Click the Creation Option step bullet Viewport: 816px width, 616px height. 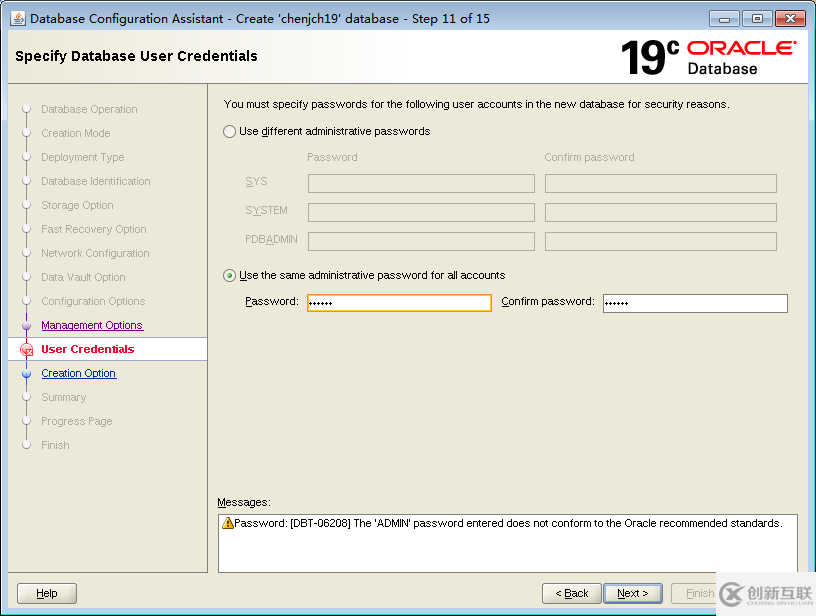[x=27, y=374]
